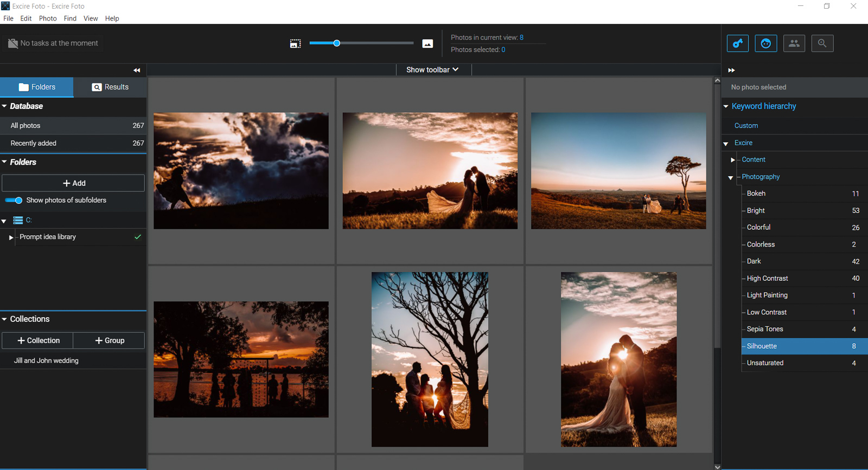Collapse the Photography keyword branch

coord(731,177)
